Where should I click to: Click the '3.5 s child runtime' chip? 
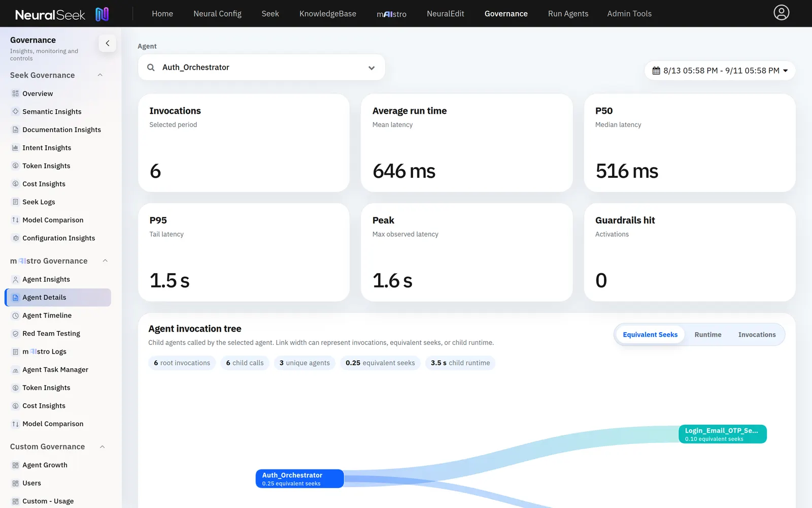click(x=460, y=363)
